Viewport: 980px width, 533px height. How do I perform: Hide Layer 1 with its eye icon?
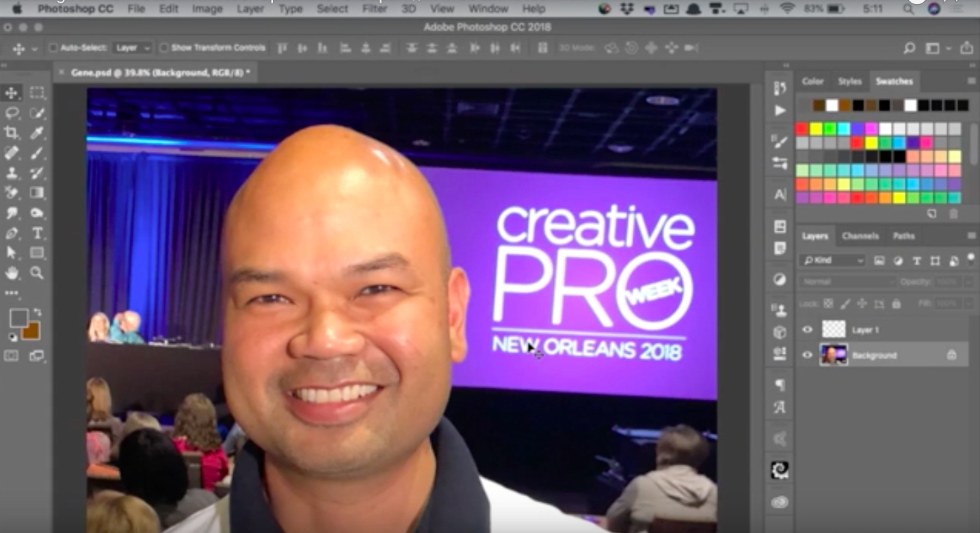(807, 330)
